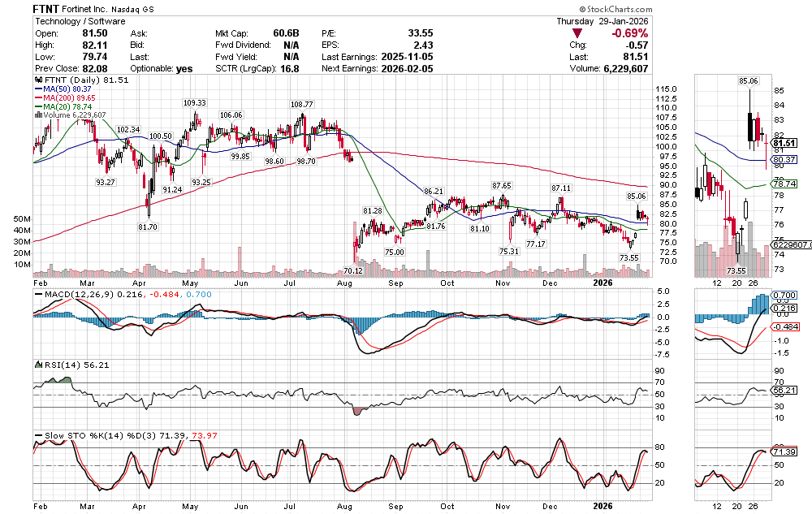Click the Technology / Software sector label
The image size is (812, 514).
tap(80, 22)
